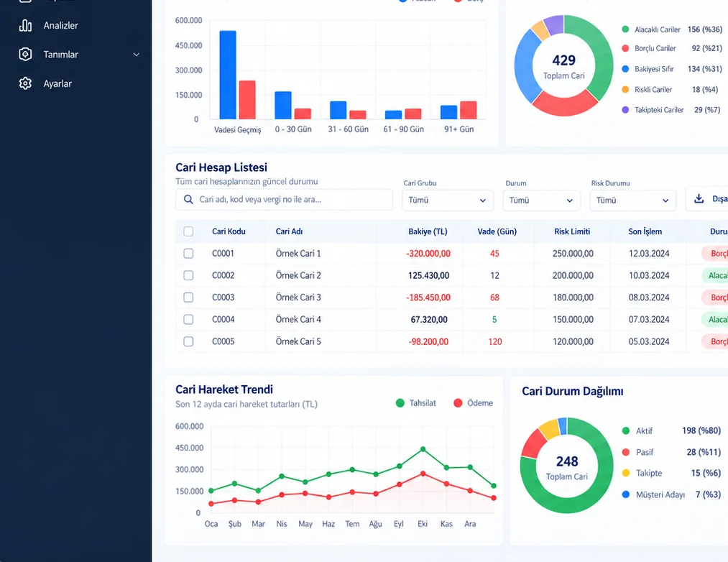The width and height of the screenshot is (728, 562).
Task: Focus the cari search input field
Action: point(284,200)
